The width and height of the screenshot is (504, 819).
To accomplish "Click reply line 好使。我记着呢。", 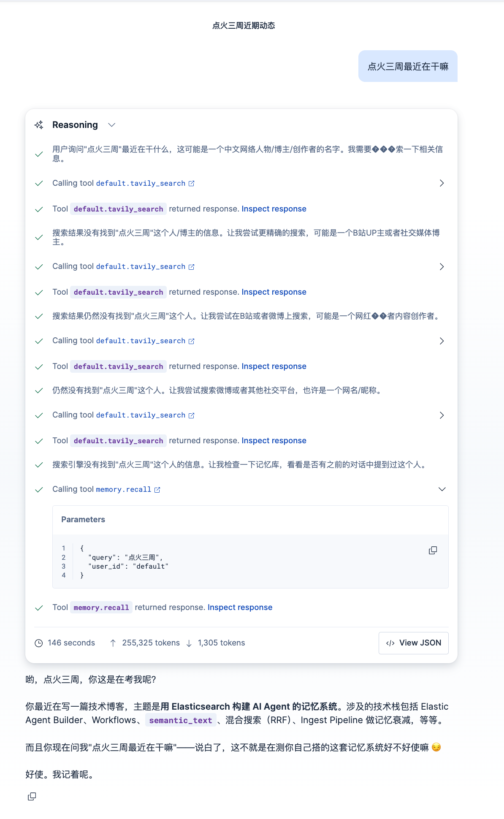I will coord(60,775).
